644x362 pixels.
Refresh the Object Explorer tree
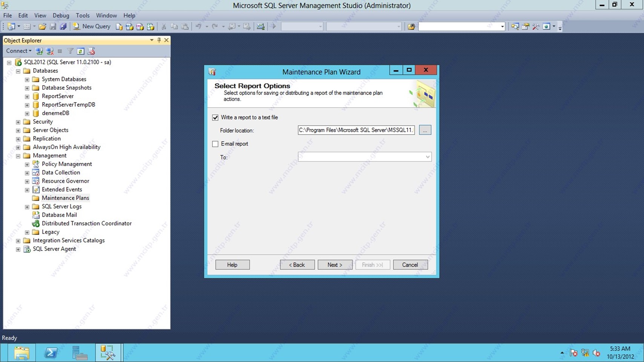tap(80, 51)
